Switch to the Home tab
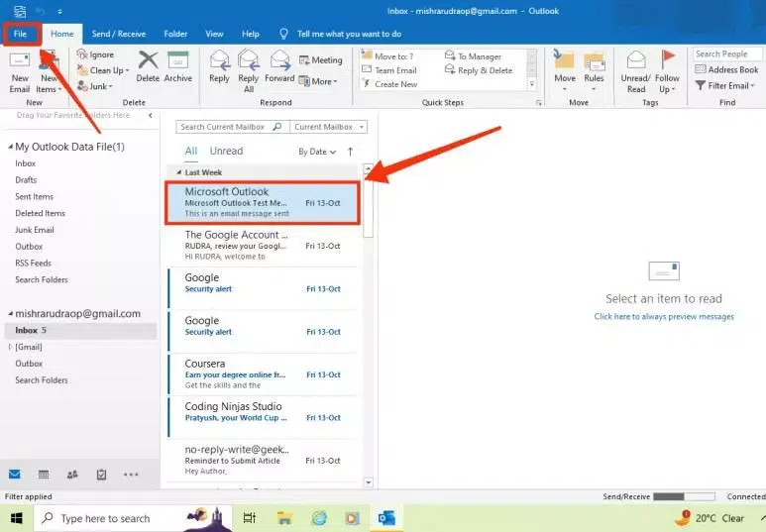The width and height of the screenshot is (766, 532). pos(62,35)
